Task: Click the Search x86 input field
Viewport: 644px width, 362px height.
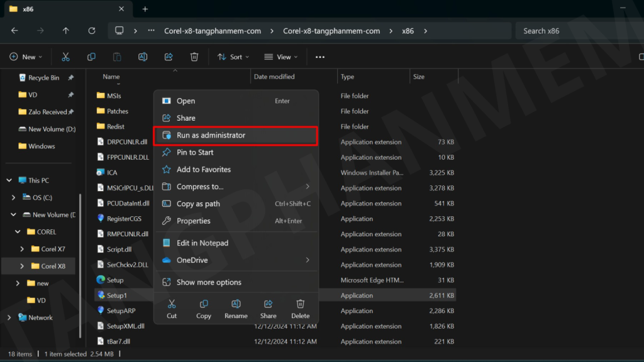Action: [x=575, y=31]
